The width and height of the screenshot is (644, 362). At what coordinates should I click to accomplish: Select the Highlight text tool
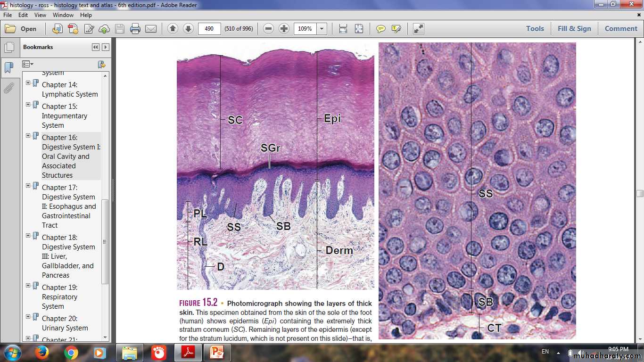[396, 29]
